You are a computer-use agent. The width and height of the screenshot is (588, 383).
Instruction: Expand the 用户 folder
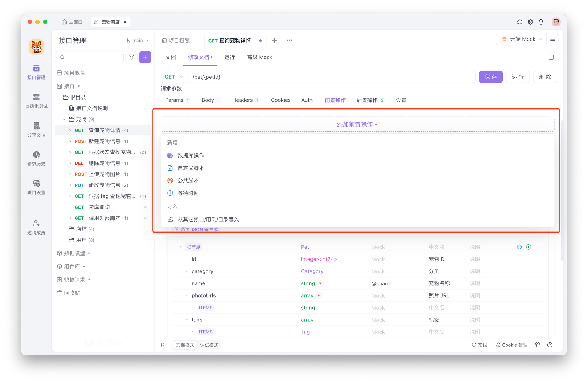[x=64, y=240]
